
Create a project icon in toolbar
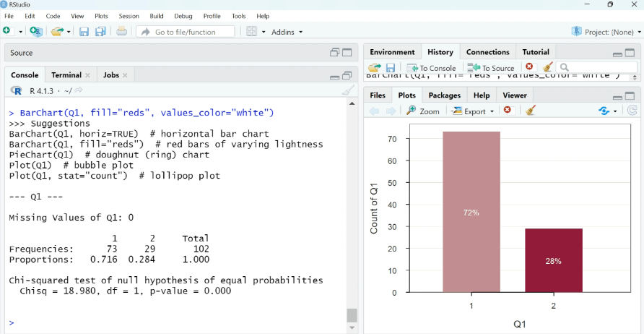click(x=37, y=32)
